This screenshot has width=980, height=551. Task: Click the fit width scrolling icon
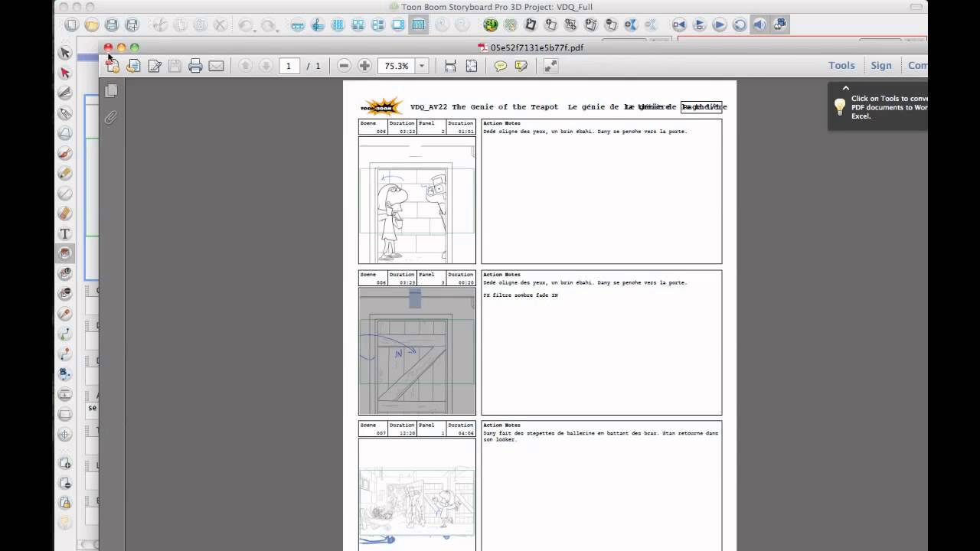tap(450, 66)
